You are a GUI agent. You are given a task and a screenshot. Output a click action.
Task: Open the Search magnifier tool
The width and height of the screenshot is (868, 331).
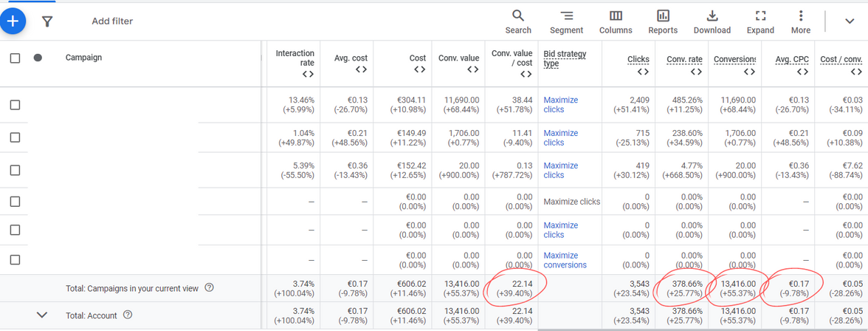518,21
